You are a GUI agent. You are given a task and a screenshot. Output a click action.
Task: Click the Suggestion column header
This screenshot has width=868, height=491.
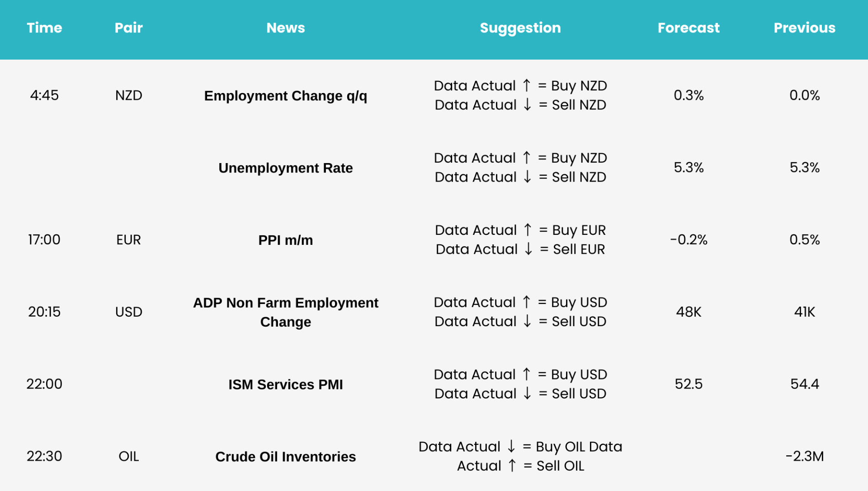(520, 28)
